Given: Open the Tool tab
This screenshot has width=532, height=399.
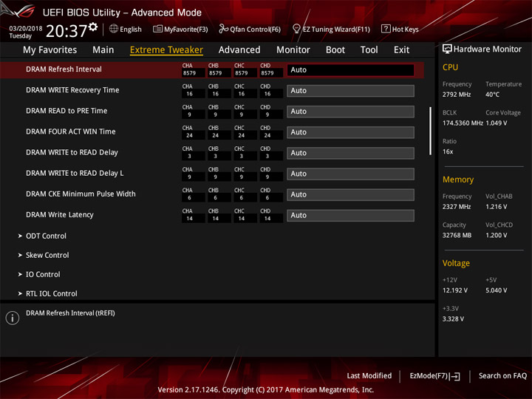Looking at the screenshot, I should (x=369, y=50).
